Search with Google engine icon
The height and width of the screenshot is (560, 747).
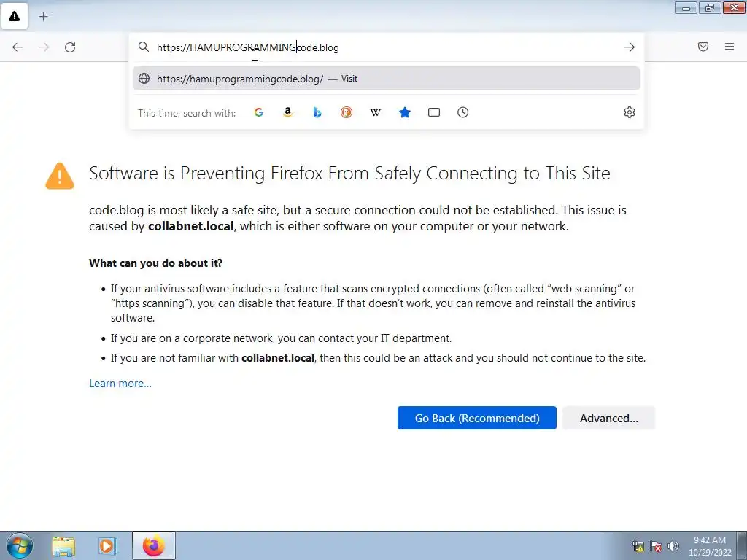(x=259, y=112)
